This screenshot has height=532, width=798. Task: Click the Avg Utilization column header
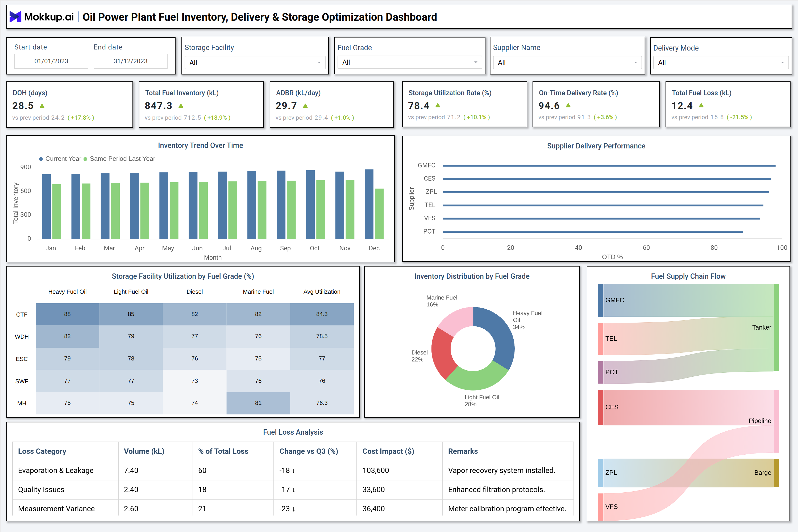click(322, 292)
